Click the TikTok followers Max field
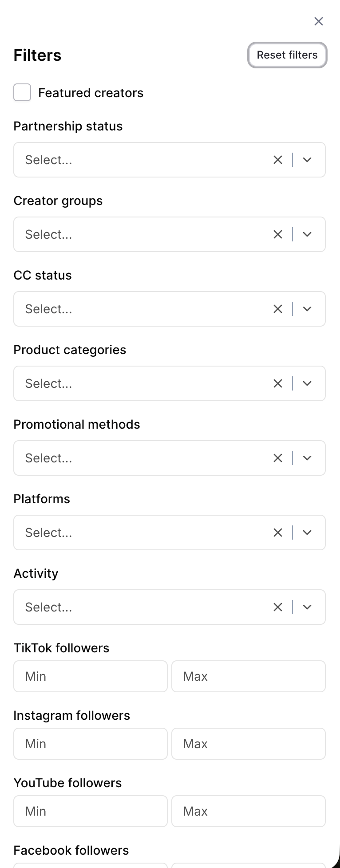Viewport: 340px width, 868px height. 249,676
